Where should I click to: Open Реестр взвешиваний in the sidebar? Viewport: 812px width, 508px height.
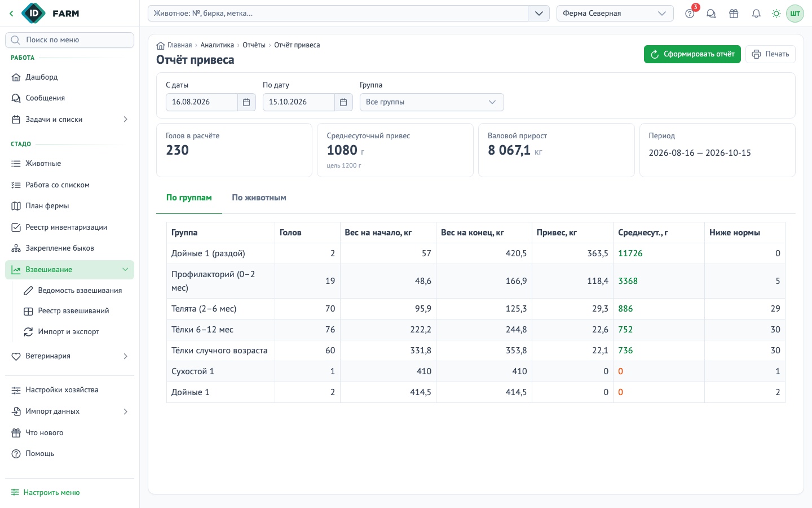(x=74, y=311)
